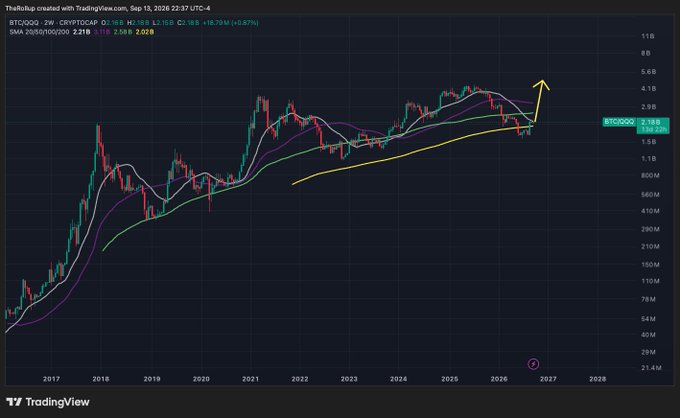Click the 8B price axis label
This screenshot has width=680, height=418.
pos(646,53)
